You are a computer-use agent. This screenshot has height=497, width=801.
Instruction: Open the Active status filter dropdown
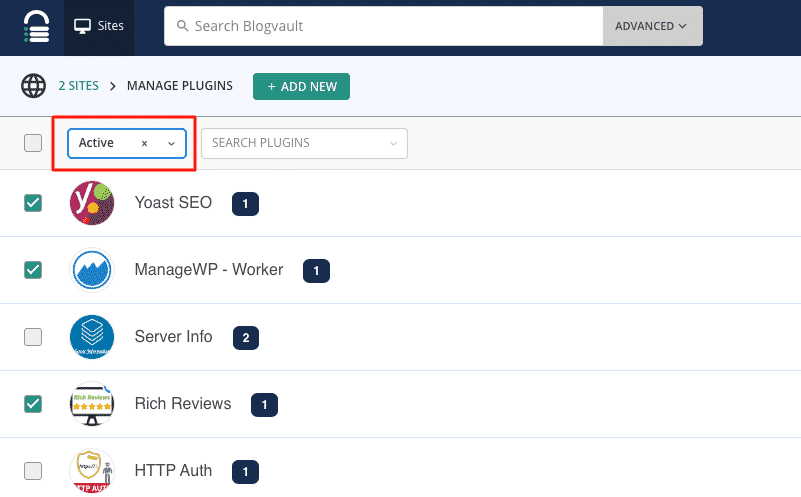172,144
